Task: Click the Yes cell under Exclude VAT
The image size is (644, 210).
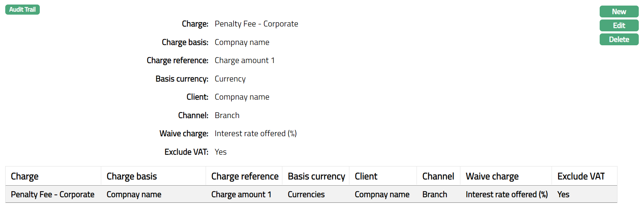Action: tap(563, 194)
